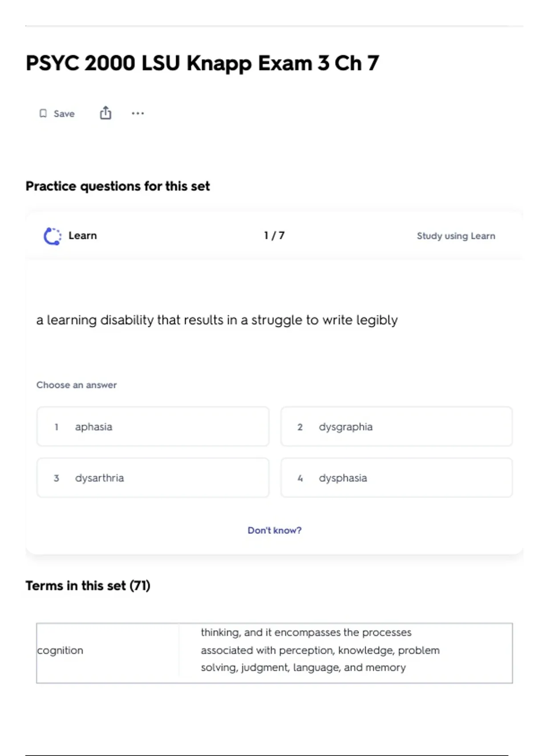Viewport: 534px width, 756px height.
Task: Pick the 'dysarthria' answer choice
Action: [153, 478]
